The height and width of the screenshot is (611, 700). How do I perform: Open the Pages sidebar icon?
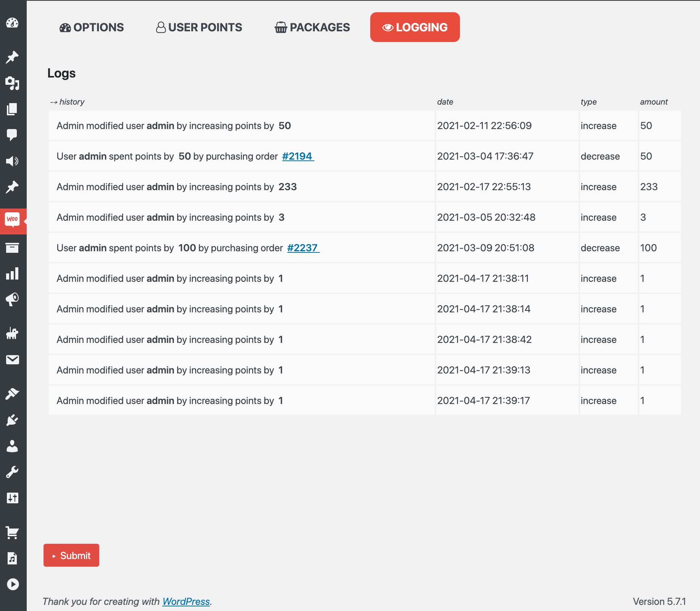point(12,109)
